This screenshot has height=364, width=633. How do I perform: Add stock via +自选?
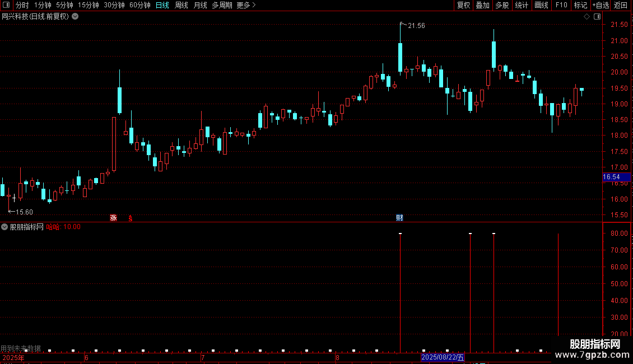[x=601, y=5]
